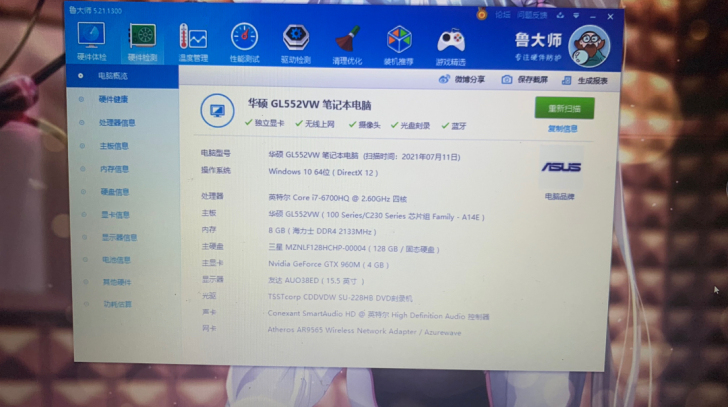Share via 微博分享
This screenshot has height=407, width=728.
(x=462, y=79)
